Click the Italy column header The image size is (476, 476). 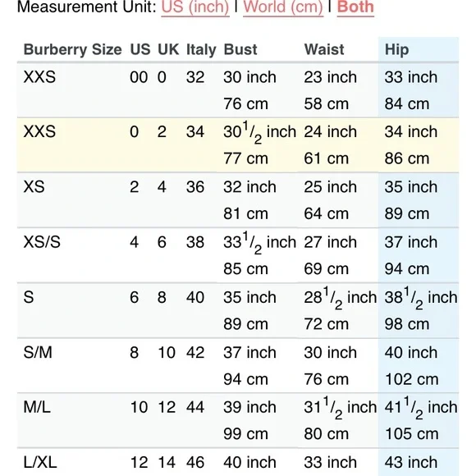[x=201, y=49]
